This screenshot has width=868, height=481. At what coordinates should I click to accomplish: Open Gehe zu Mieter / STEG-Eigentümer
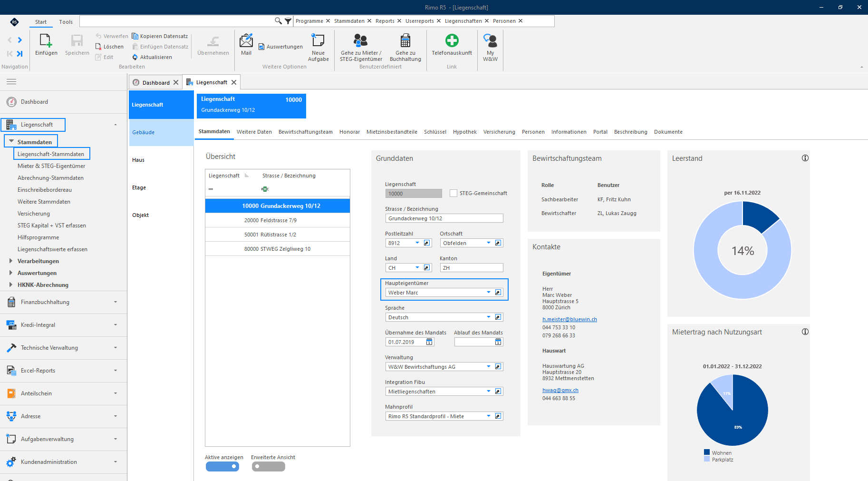coord(361,48)
